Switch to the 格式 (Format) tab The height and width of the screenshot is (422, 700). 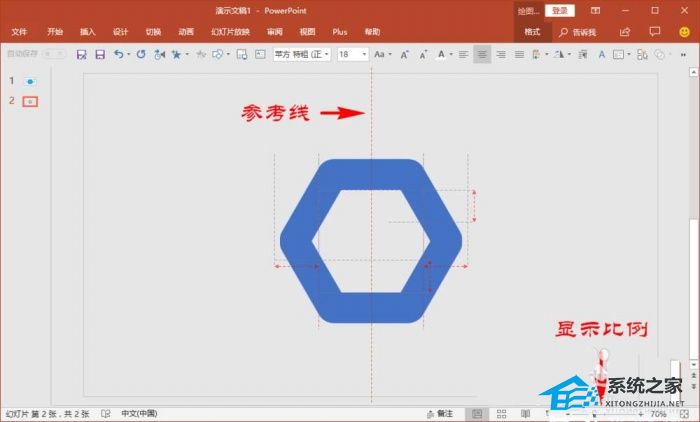(x=532, y=31)
